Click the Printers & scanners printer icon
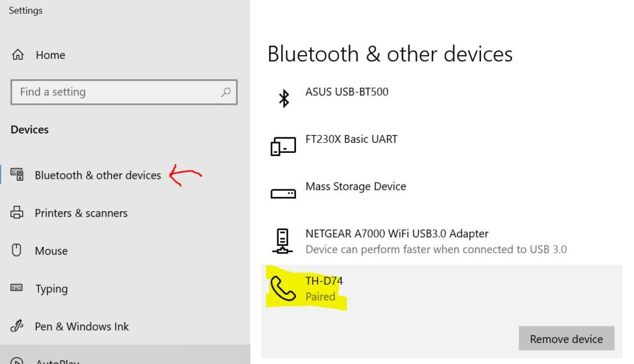This screenshot has width=634, height=364. (17, 213)
